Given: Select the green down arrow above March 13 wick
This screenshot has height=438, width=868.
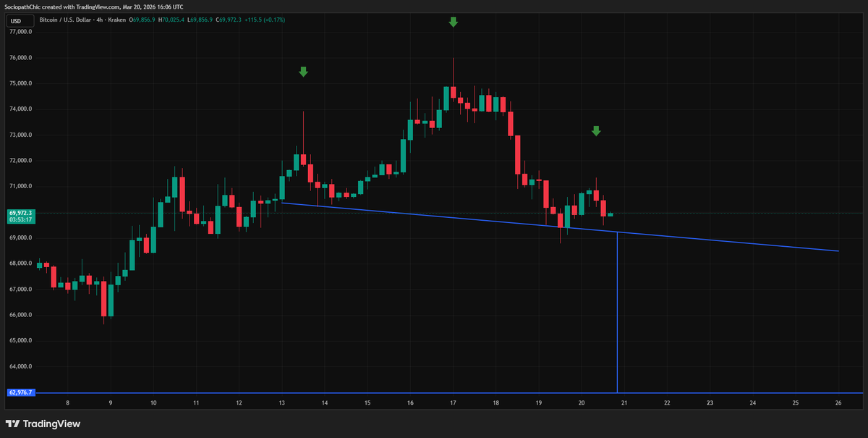Looking at the screenshot, I should pos(304,72).
